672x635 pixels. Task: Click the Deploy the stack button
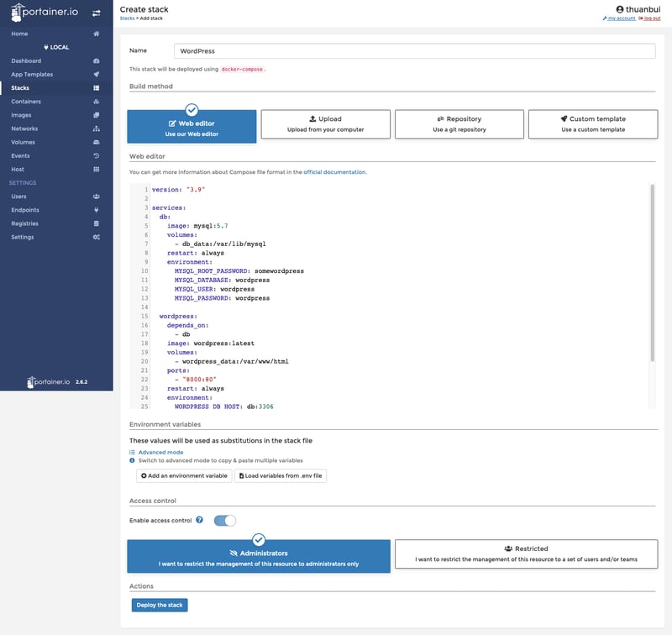[x=160, y=605]
